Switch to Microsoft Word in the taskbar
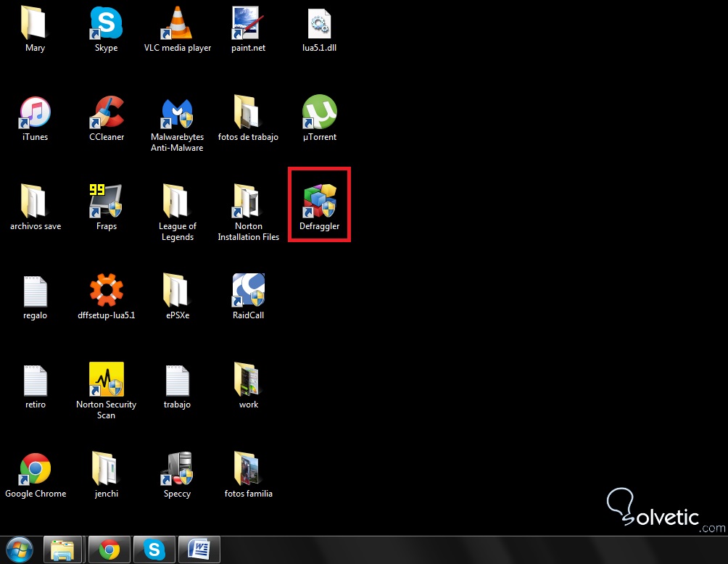The image size is (728, 564). 199,550
